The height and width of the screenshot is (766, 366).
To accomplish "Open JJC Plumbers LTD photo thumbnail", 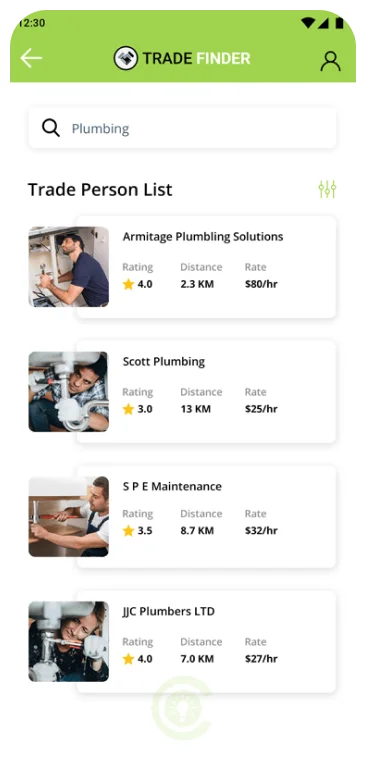I will tap(68, 641).
